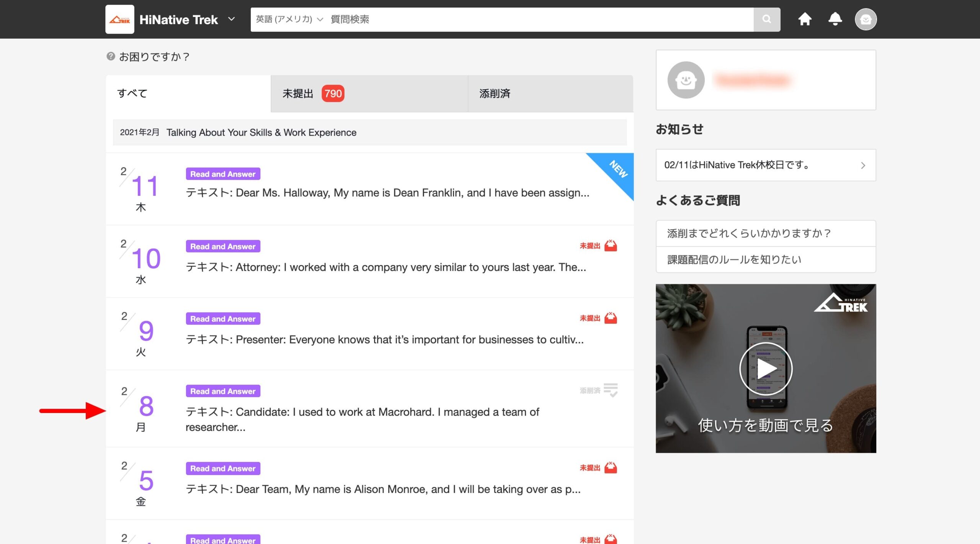The image size is (980, 544).
Task: Switch to the 添削済 tab
Action: click(550, 93)
